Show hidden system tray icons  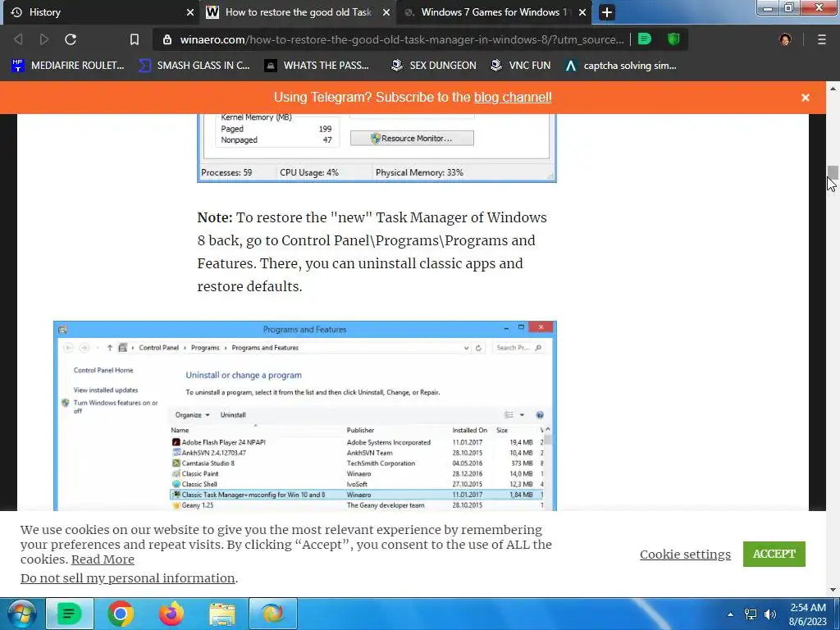[730, 614]
